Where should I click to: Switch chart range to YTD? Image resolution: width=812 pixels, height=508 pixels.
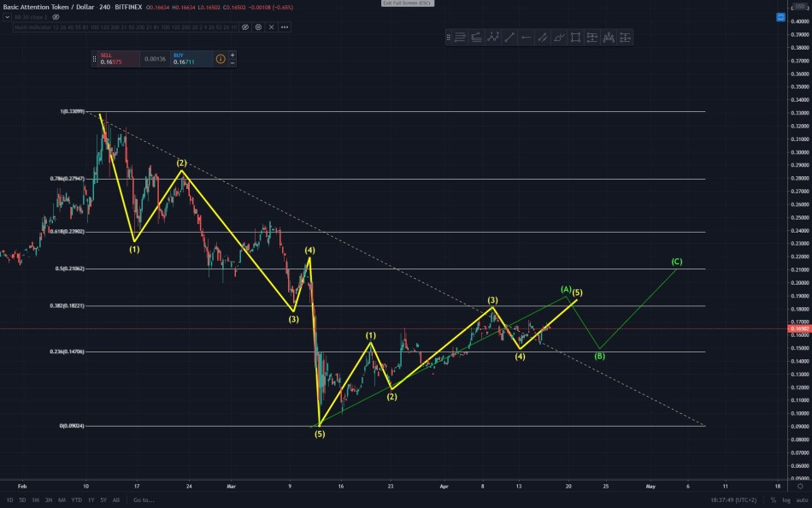77,500
